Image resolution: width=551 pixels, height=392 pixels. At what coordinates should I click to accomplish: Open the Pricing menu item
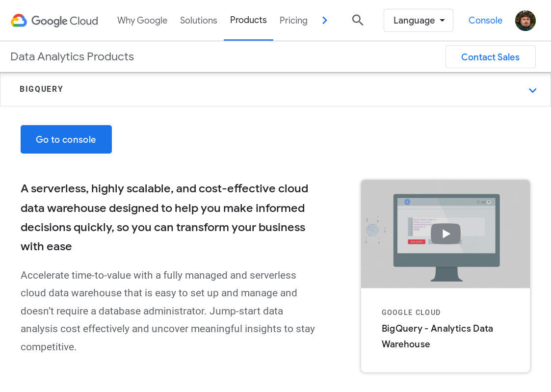pyautogui.click(x=293, y=21)
